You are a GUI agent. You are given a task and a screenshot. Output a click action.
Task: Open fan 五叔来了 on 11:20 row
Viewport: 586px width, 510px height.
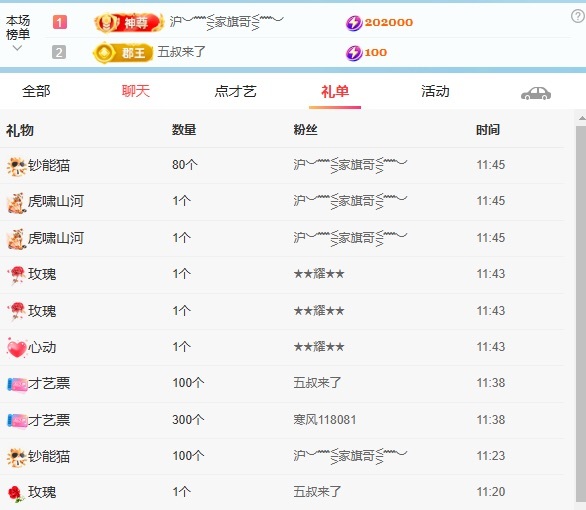pyautogui.click(x=317, y=492)
